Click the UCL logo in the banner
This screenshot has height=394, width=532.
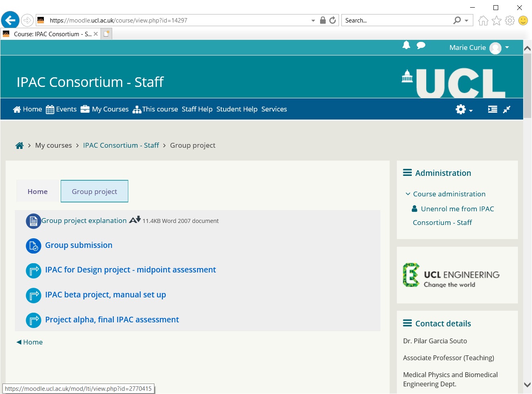pos(453,83)
